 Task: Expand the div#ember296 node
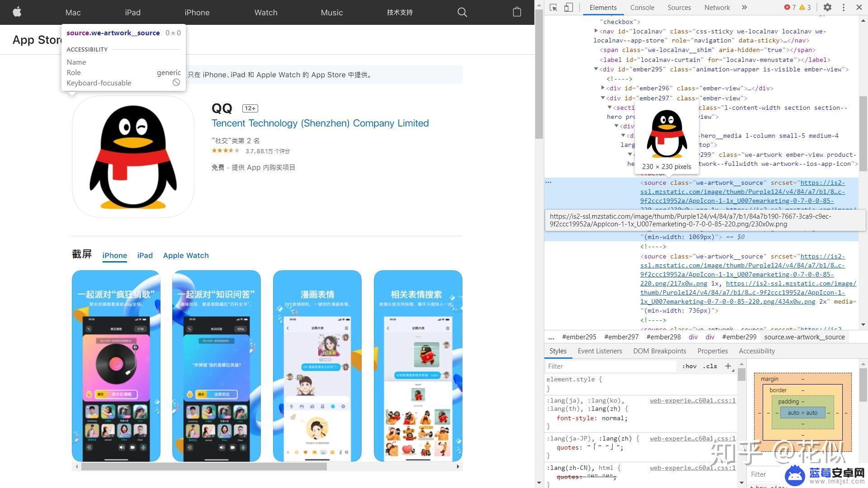click(603, 88)
